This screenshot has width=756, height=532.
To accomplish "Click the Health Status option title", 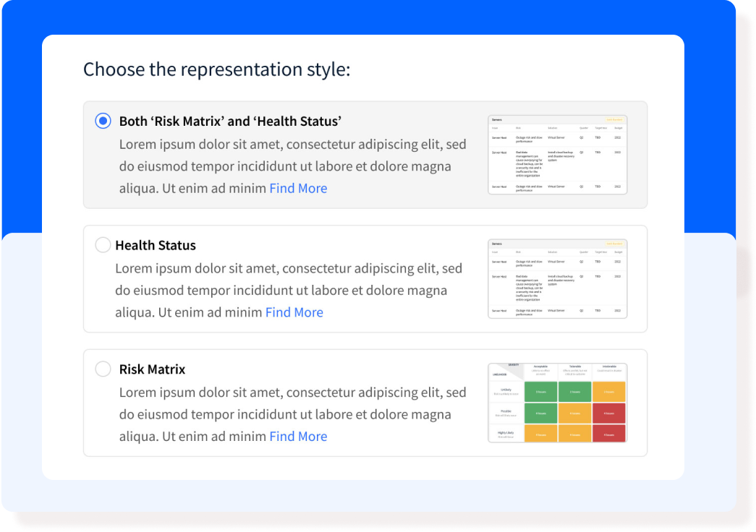I will click(156, 245).
